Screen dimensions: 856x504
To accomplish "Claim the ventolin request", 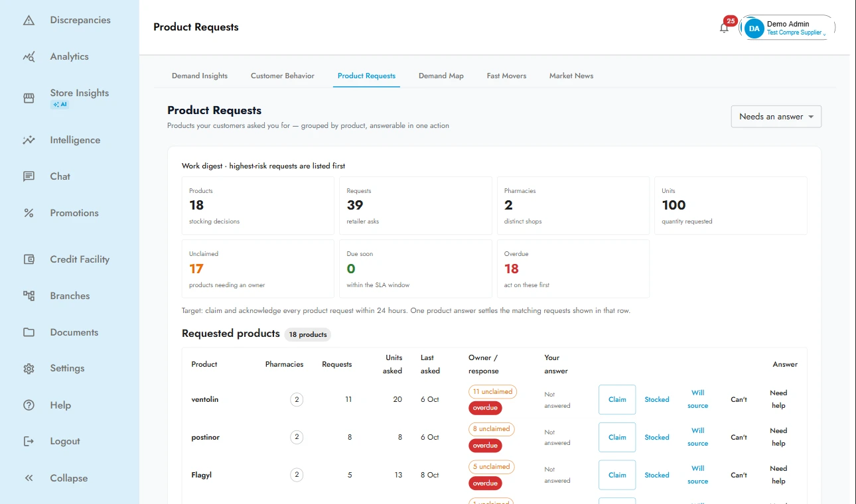I will [x=617, y=400].
